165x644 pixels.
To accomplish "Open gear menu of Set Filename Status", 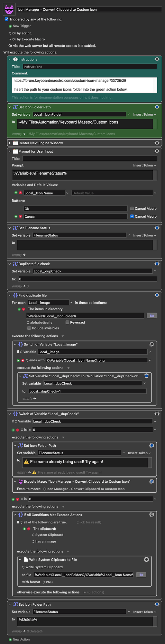I will tap(157, 228).
